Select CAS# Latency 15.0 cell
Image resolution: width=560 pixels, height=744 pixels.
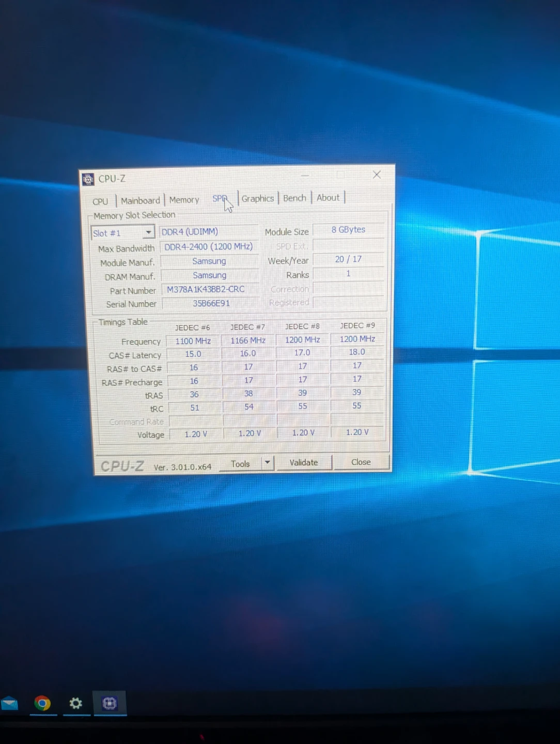coord(193,354)
